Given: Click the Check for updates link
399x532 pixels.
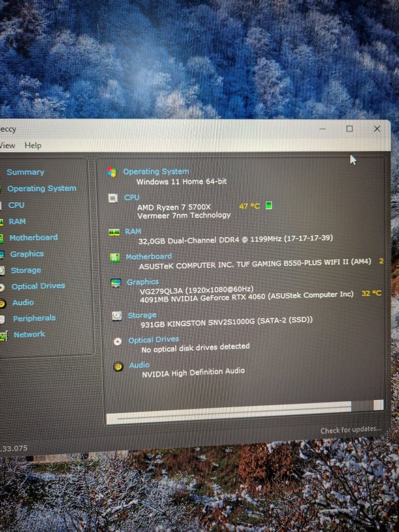Looking at the screenshot, I should pyautogui.click(x=351, y=430).
